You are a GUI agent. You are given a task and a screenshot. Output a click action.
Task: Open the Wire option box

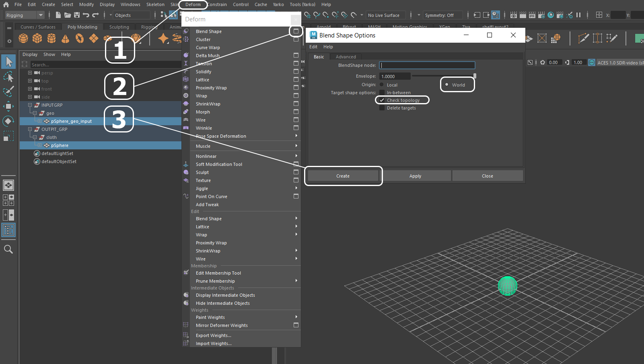(x=296, y=120)
